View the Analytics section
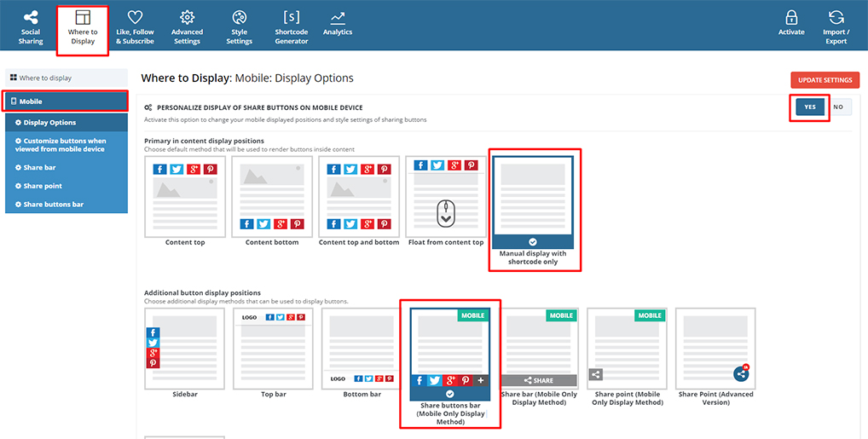This screenshot has width=868, height=439. click(x=338, y=23)
